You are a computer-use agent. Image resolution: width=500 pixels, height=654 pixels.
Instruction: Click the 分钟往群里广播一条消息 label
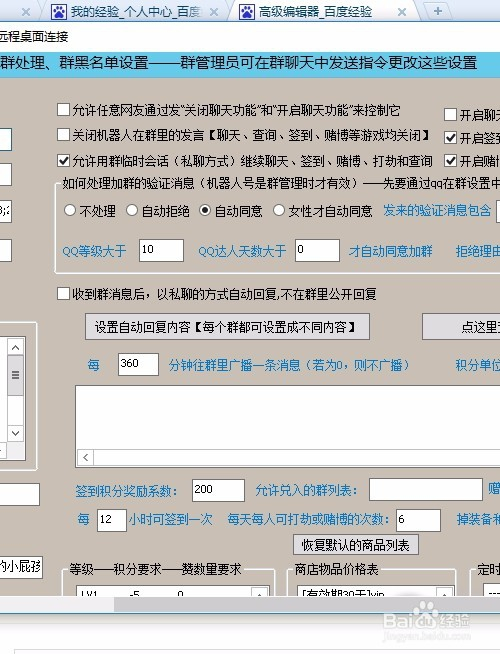coord(289,365)
